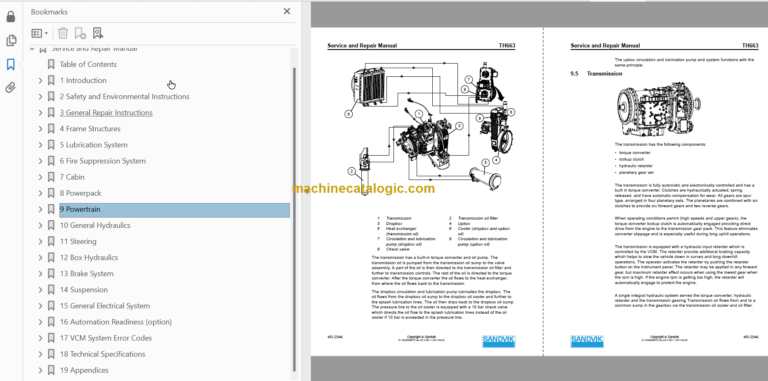Expand the 7 Cabin bookmark

[40, 177]
